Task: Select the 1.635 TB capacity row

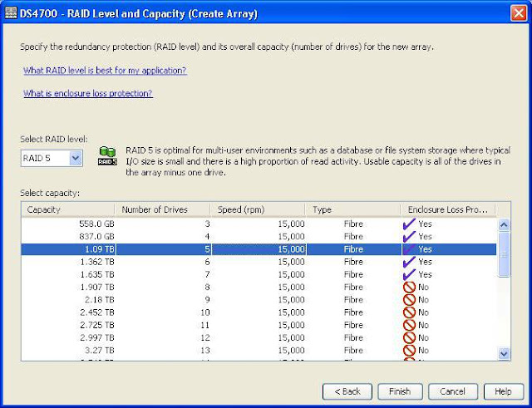Action: 259,274
